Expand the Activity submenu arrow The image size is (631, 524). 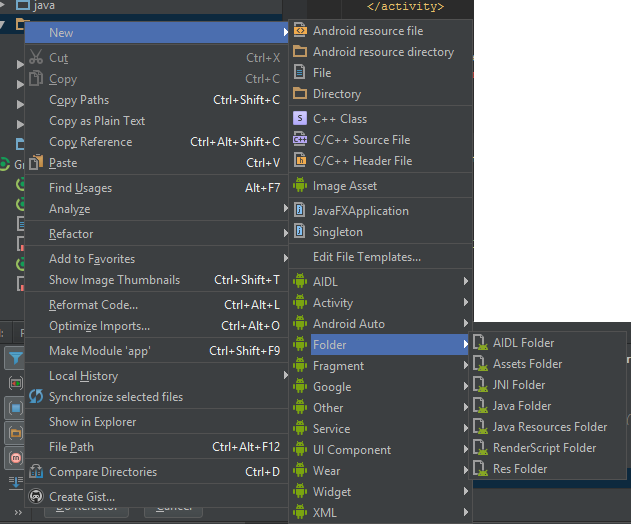coord(465,302)
